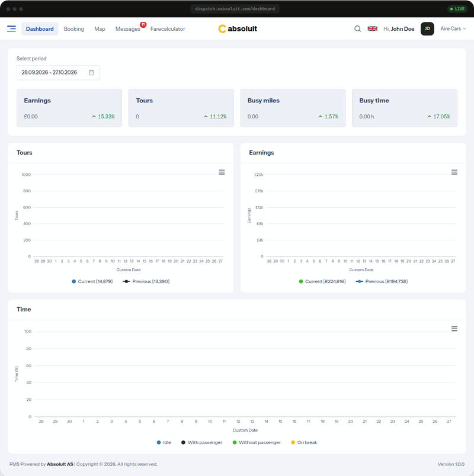This screenshot has height=476, width=474.
Task: Select the Busy miles summary card
Action: pyautogui.click(x=293, y=108)
